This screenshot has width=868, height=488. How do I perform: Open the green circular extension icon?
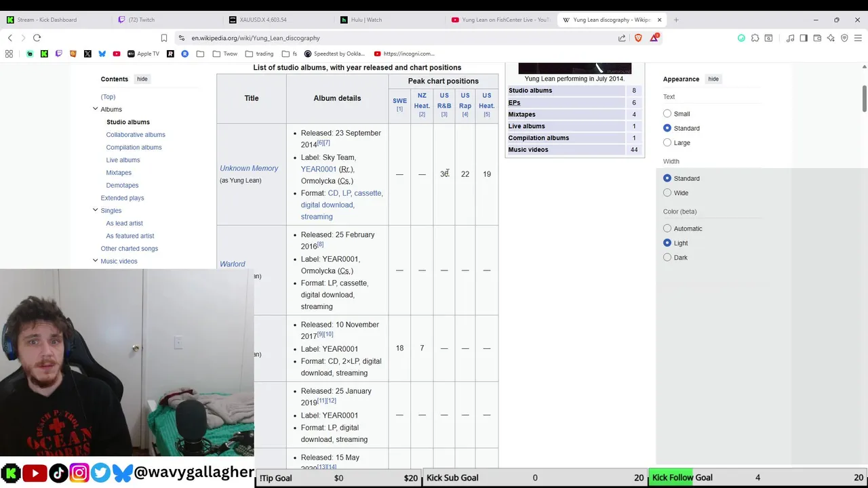click(741, 38)
